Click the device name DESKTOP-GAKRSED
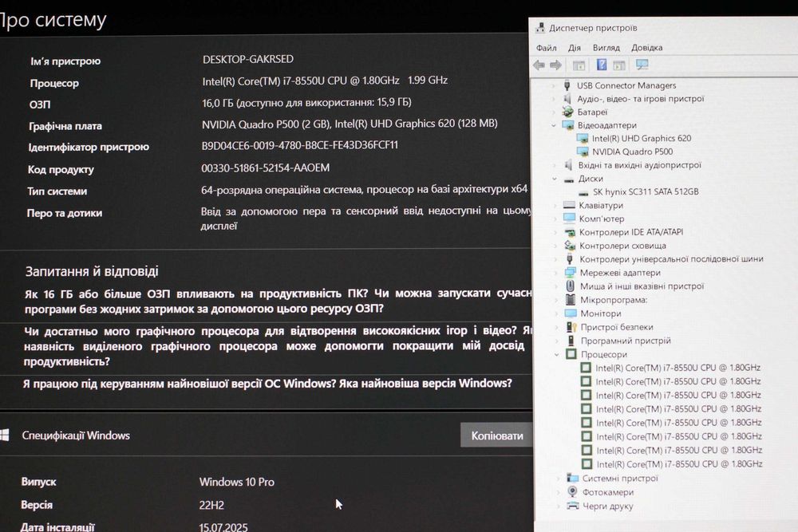This screenshot has height=532, width=798. (x=248, y=59)
